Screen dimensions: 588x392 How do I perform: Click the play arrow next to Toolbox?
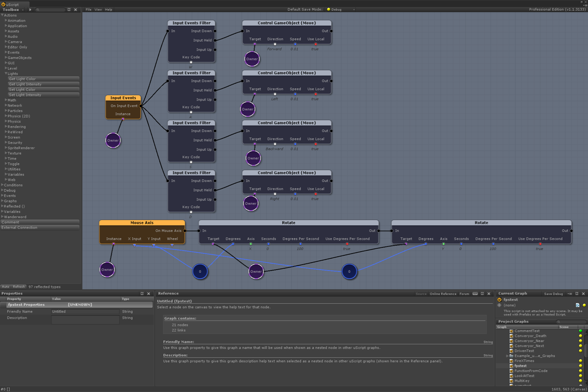(x=30, y=10)
